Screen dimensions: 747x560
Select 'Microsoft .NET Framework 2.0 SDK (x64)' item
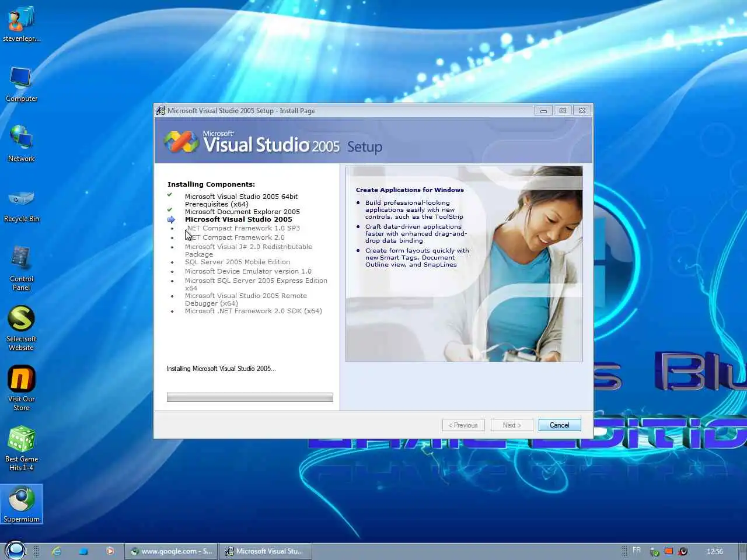click(253, 311)
